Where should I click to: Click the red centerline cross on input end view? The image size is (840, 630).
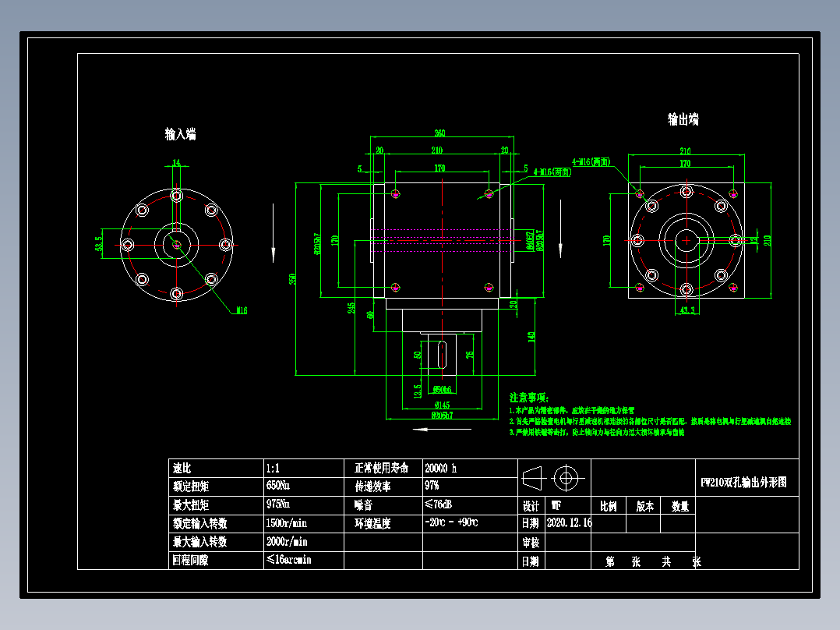point(177,245)
